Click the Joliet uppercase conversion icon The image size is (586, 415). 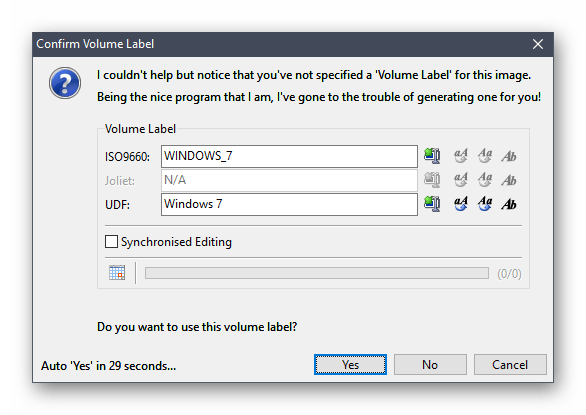(460, 180)
